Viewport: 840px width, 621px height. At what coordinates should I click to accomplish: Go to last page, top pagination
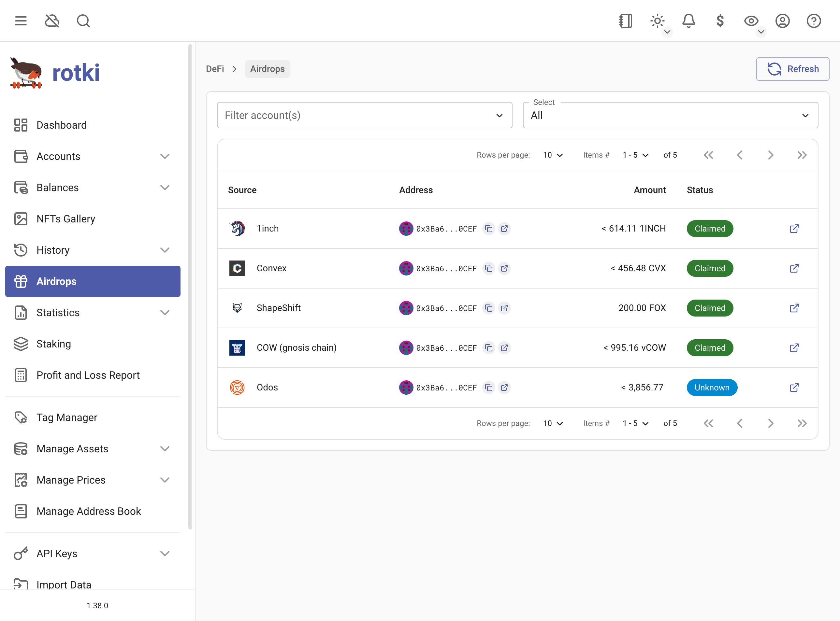coord(802,155)
